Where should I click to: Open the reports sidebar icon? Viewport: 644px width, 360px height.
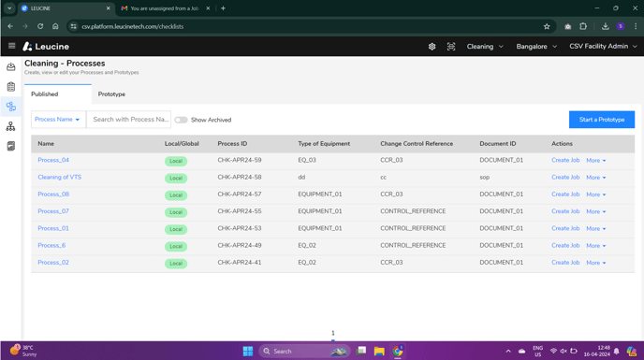tap(11, 146)
